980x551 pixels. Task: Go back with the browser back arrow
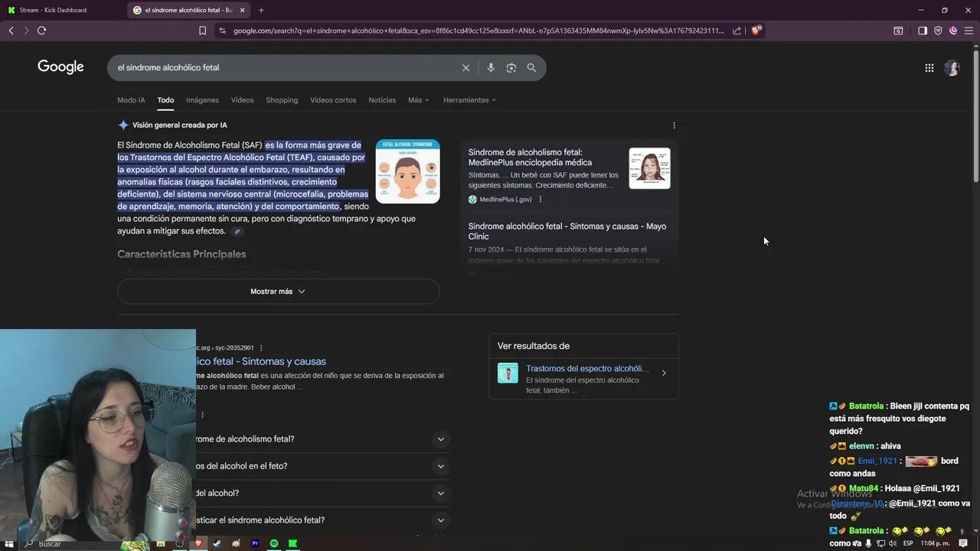pos(11,31)
